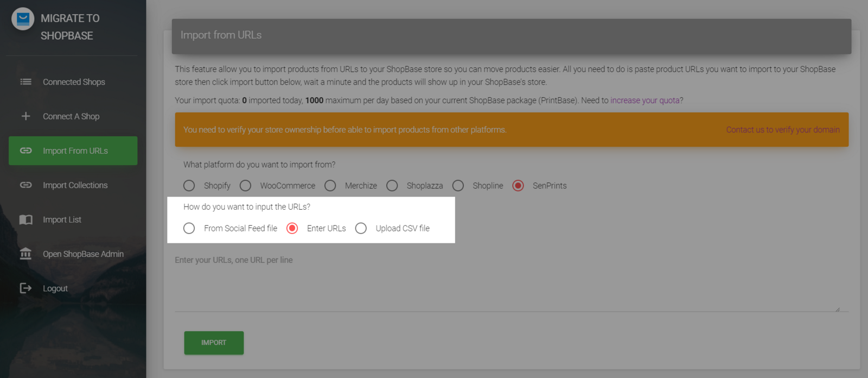Select the WooCommerce platform radio button

[x=245, y=186]
